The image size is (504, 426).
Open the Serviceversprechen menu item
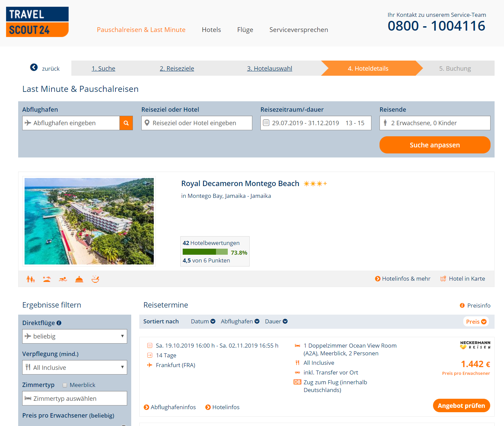pos(298,30)
